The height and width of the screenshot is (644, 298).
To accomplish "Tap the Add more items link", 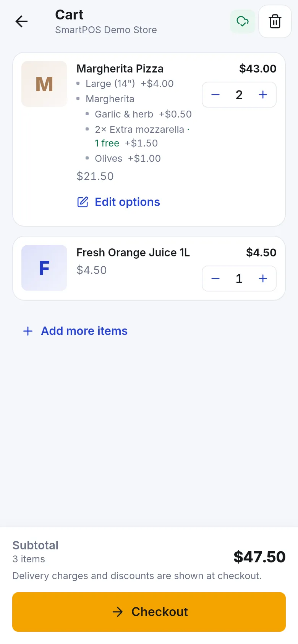I will tap(75, 331).
